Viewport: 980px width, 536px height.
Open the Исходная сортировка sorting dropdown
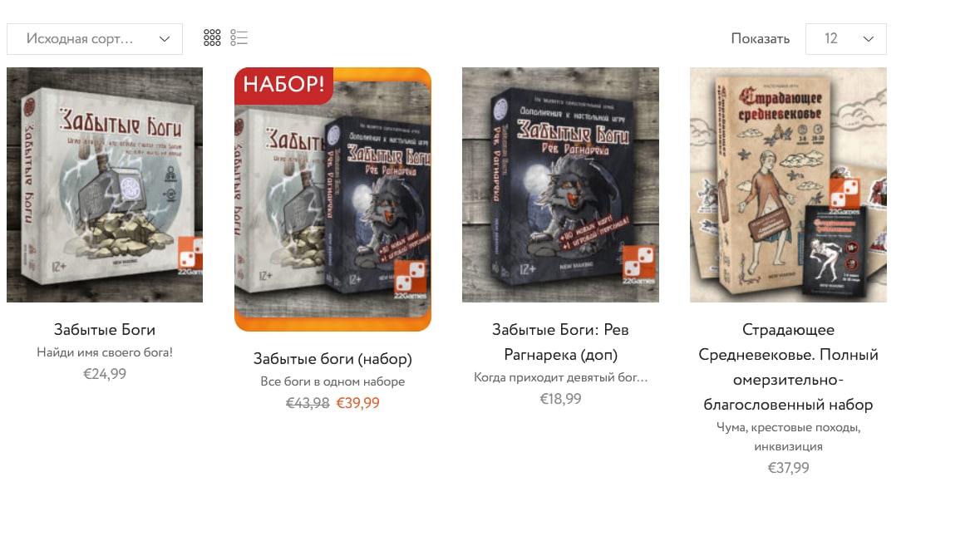coord(95,39)
